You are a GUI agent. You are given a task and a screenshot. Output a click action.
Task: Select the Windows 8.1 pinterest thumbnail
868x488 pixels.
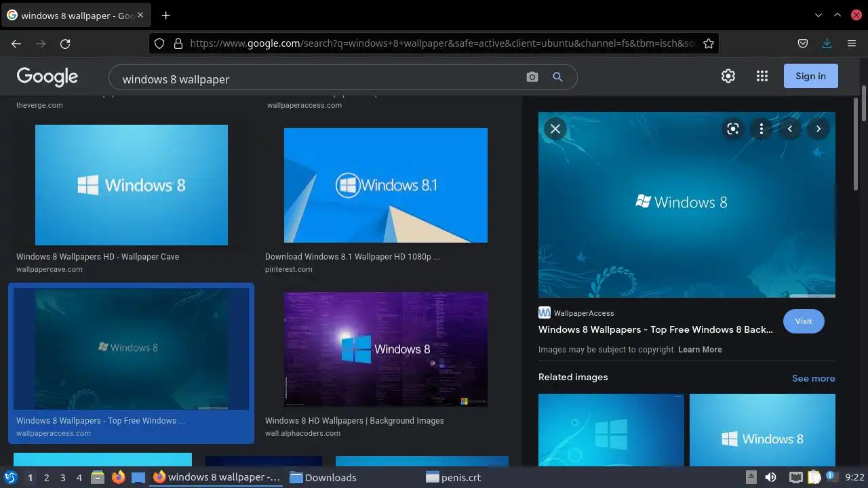tap(386, 185)
